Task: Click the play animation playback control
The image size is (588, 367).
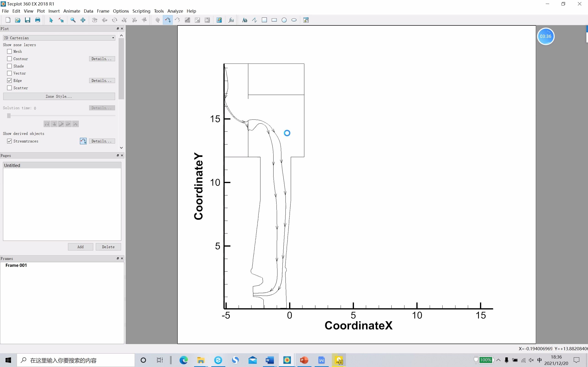Action: click(x=61, y=124)
